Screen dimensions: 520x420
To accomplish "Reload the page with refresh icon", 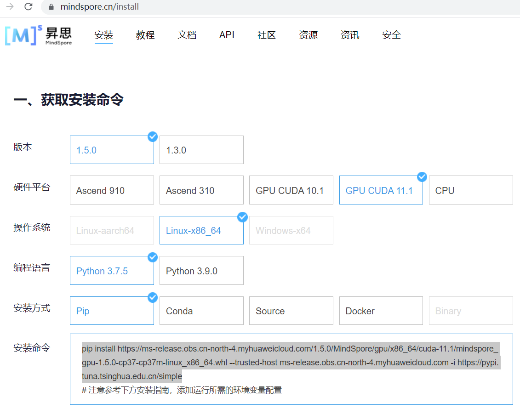I will pyautogui.click(x=29, y=6).
